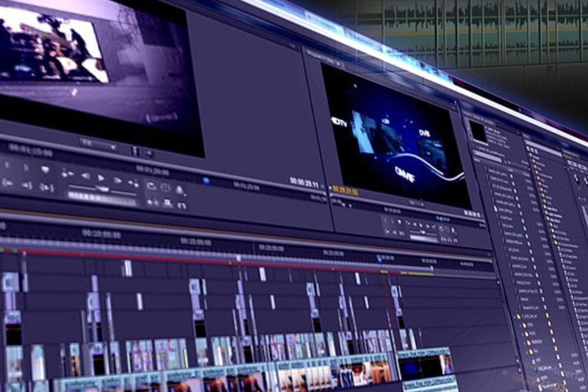This screenshot has width=588, height=392.
Task: Click the Source monitor jog wheel strip
Action: pyautogui.click(x=101, y=198)
